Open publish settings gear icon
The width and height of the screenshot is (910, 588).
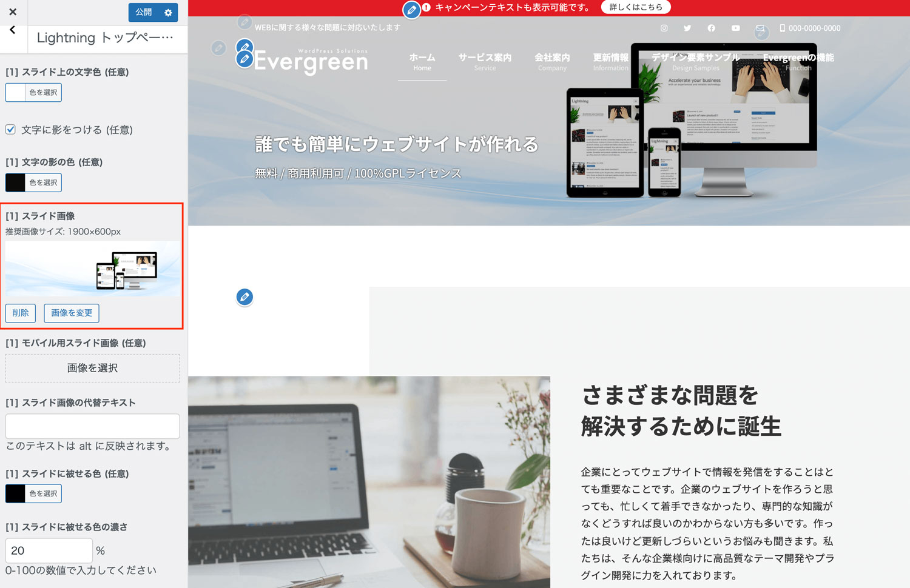[168, 13]
